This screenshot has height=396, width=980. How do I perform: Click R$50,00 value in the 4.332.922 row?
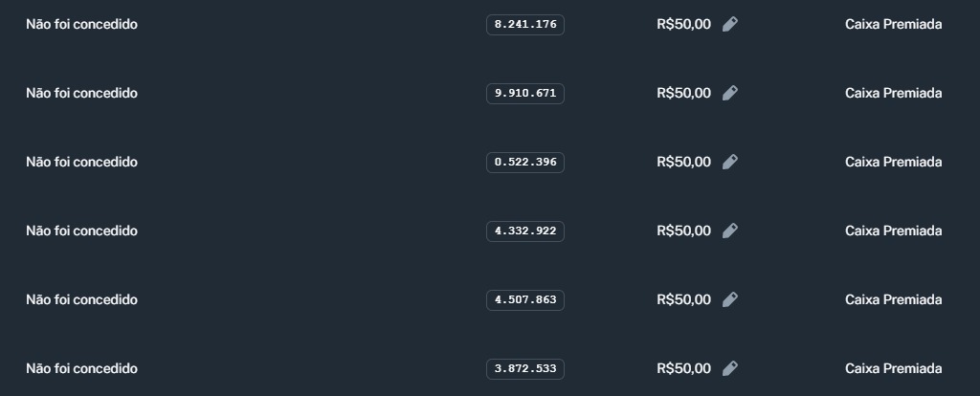683,231
